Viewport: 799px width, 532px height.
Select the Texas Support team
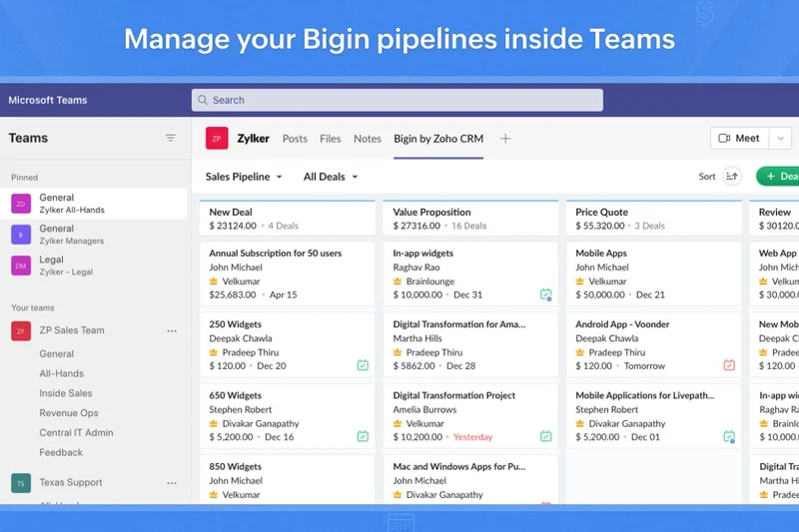tap(71, 483)
